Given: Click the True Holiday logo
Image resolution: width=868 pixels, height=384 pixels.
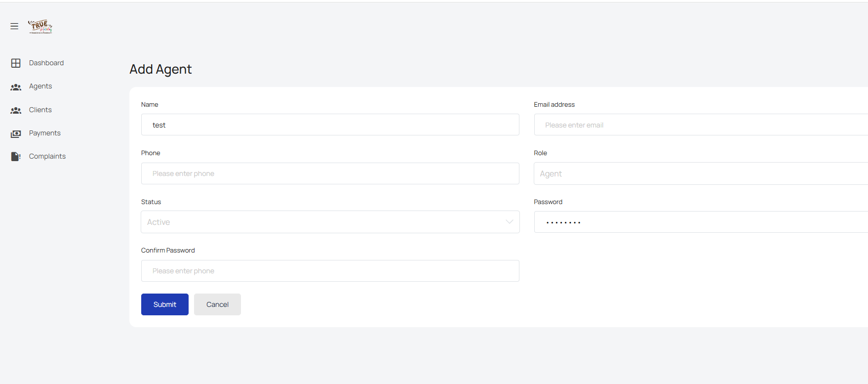Looking at the screenshot, I should [x=40, y=26].
